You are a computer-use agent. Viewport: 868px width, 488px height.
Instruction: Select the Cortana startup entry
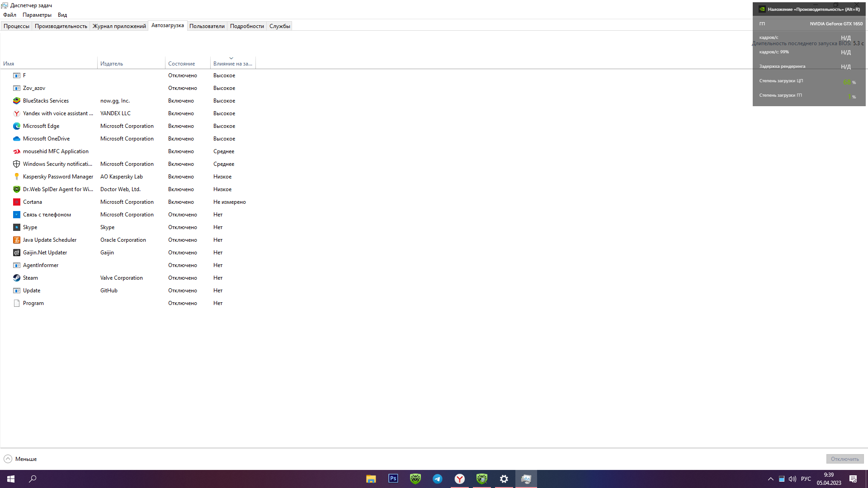point(33,202)
